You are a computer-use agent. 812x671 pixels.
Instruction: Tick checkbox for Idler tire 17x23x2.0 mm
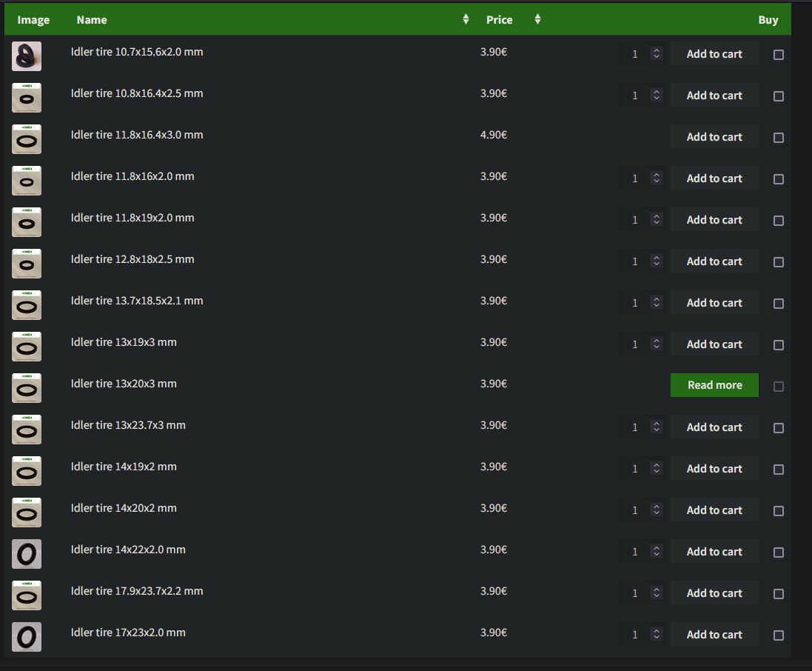[x=779, y=635]
